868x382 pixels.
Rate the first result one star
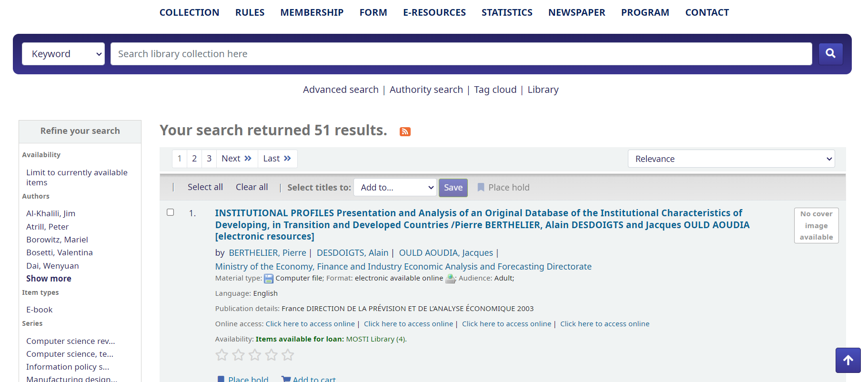click(222, 355)
